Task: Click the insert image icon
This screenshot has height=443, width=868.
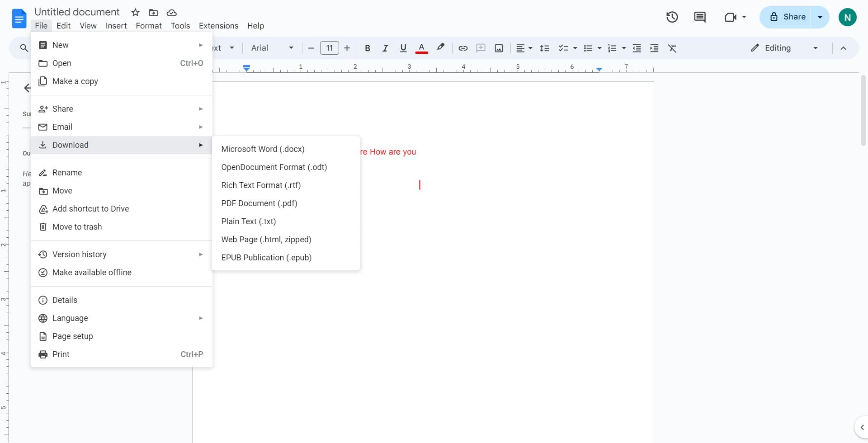Action: pos(499,48)
